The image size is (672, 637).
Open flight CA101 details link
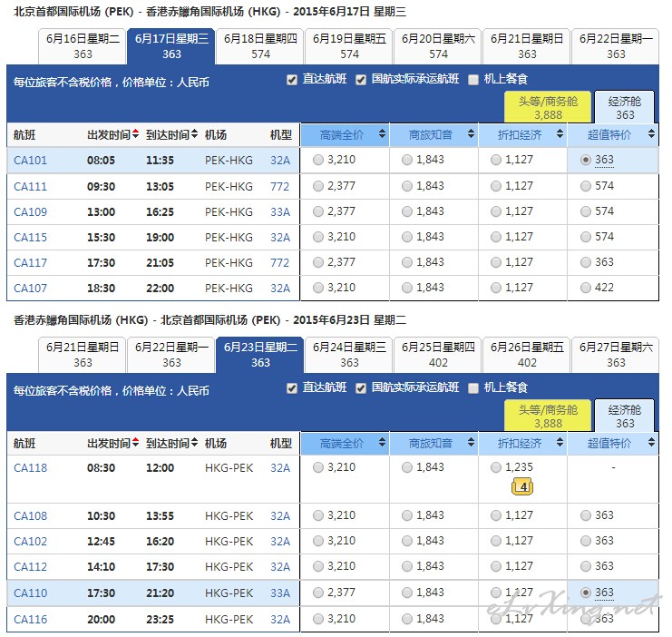pyautogui.click(x=30, y=161)
